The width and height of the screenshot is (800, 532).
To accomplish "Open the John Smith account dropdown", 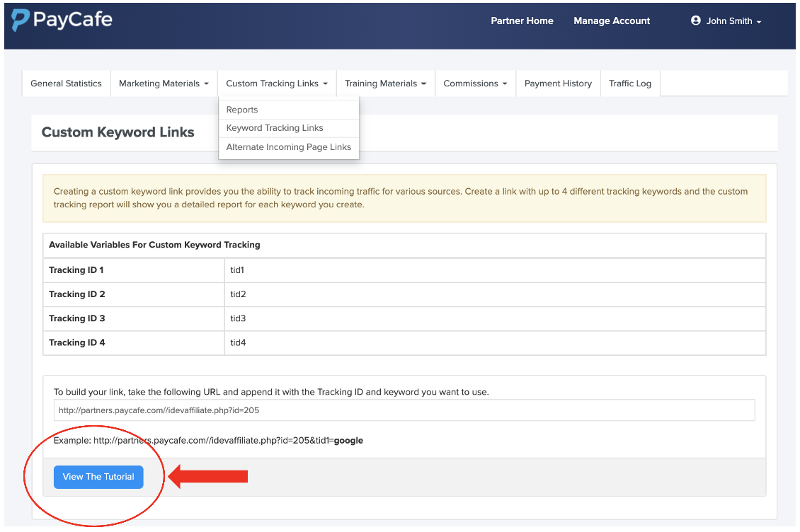I will click(726, 21).
